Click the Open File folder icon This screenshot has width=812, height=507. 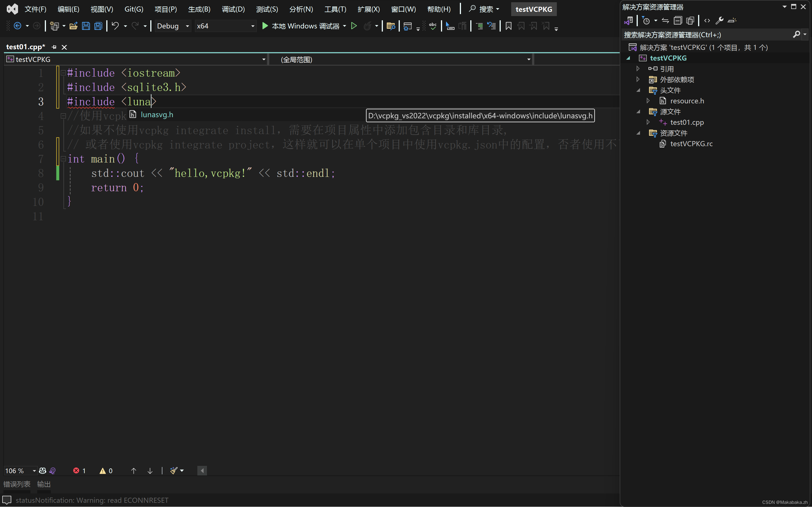pos(73,26)
